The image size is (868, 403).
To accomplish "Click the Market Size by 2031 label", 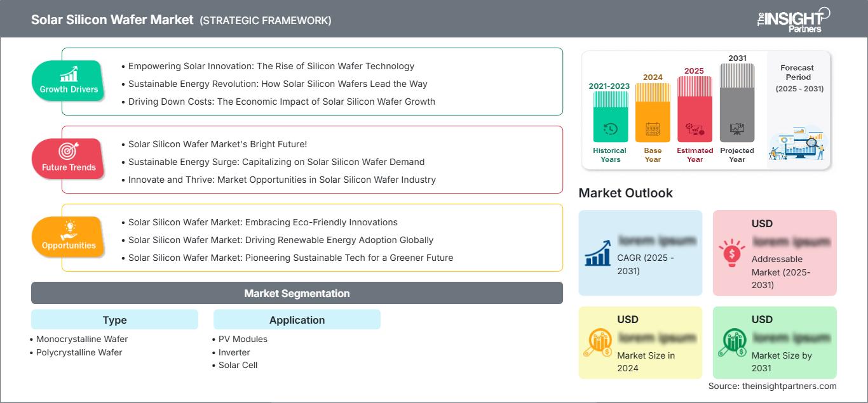I will click(782, 362).
